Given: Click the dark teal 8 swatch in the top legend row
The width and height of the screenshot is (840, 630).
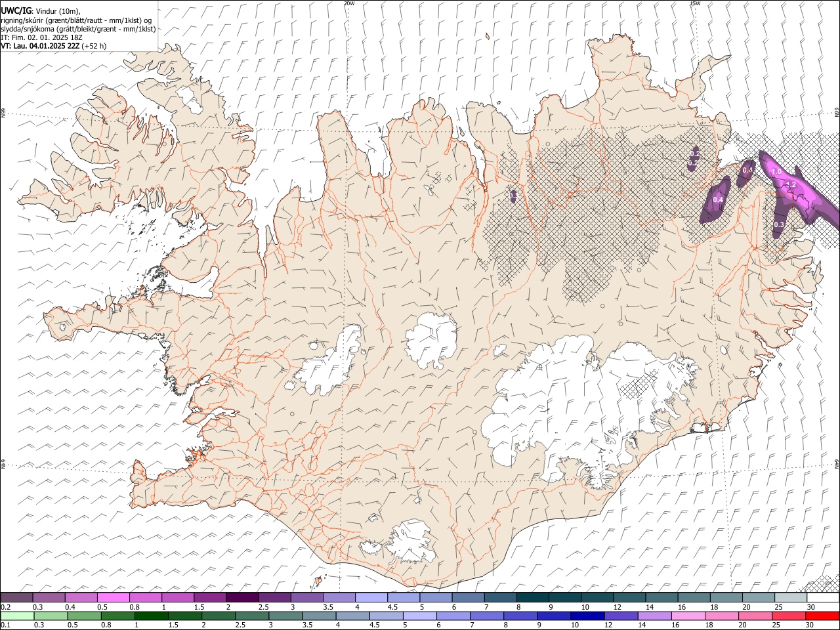Looking at the screenshot, I should [x=532, y=598].
